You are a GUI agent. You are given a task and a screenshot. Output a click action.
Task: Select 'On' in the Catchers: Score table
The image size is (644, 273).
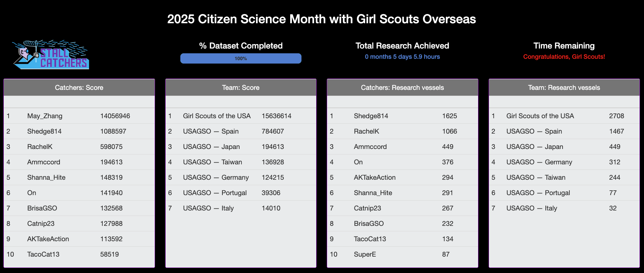coord(32,193)
